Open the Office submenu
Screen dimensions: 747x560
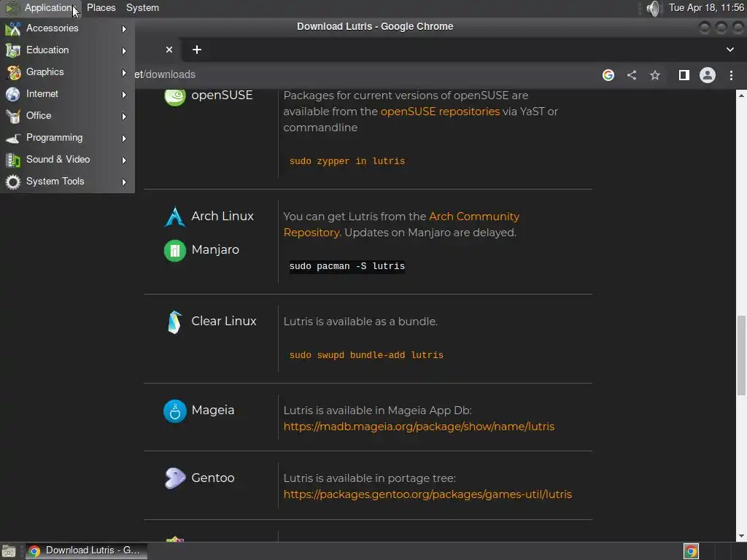tap(67, 116)
